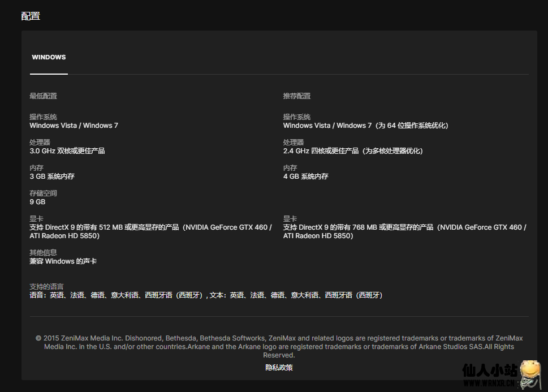Click the 512 MB graphics card requirement

click(150, 231)
